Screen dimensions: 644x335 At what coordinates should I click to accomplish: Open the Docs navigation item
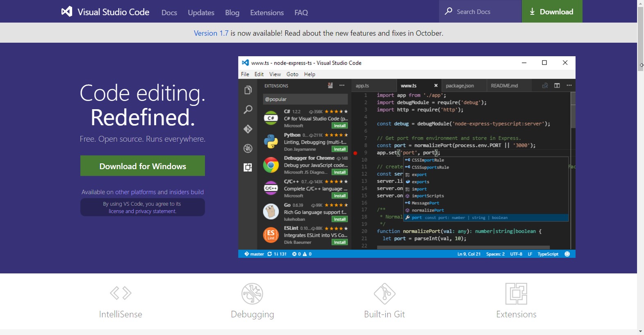point(169,13)
